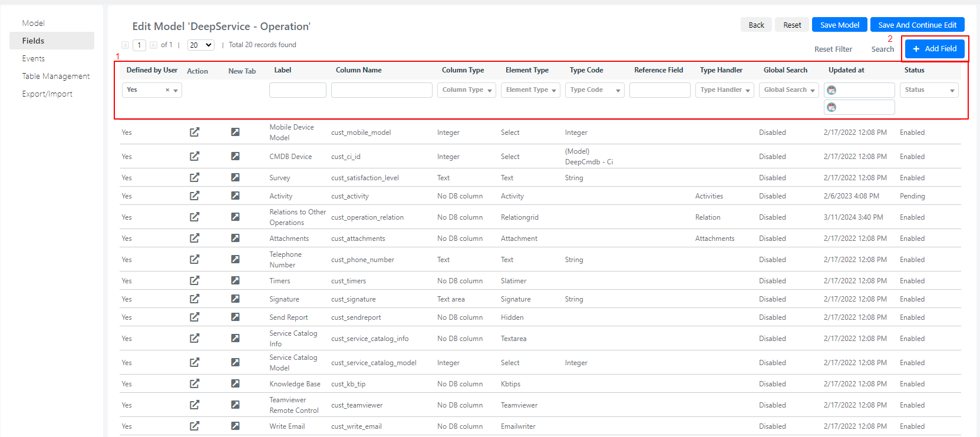Open cust_operation_relation in new tab
Image resolution: width=980 pixels, height=437 pixels.
point(235,217)
